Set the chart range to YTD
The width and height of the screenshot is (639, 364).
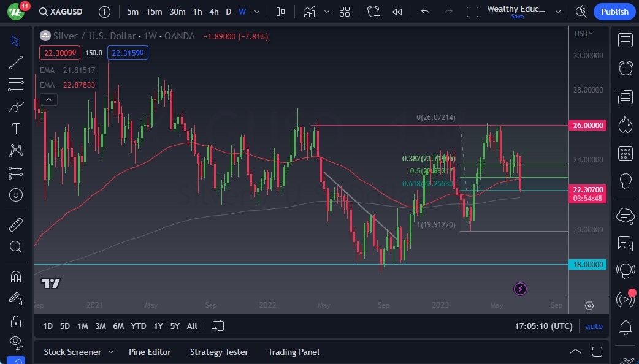pos(138,326)
